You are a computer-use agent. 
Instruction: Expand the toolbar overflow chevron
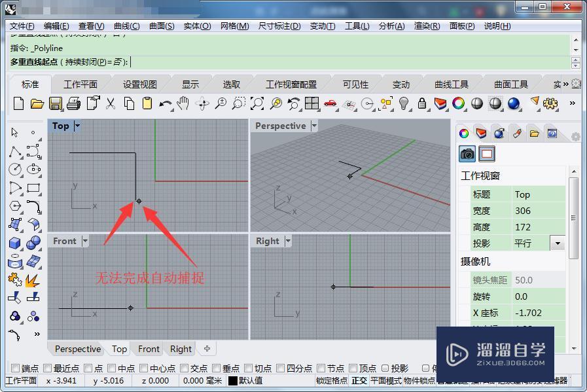click(572, 103)
